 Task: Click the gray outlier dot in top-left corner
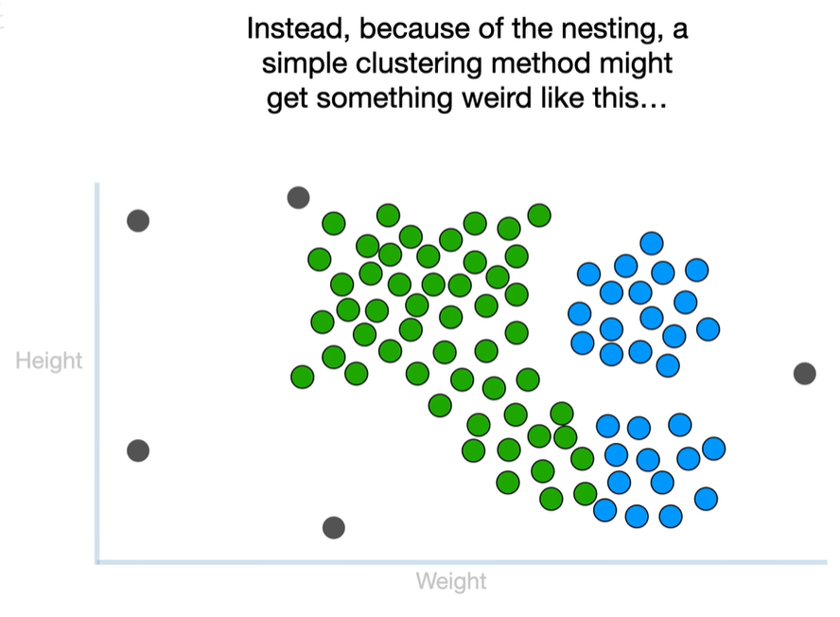(x=138, y=221)
